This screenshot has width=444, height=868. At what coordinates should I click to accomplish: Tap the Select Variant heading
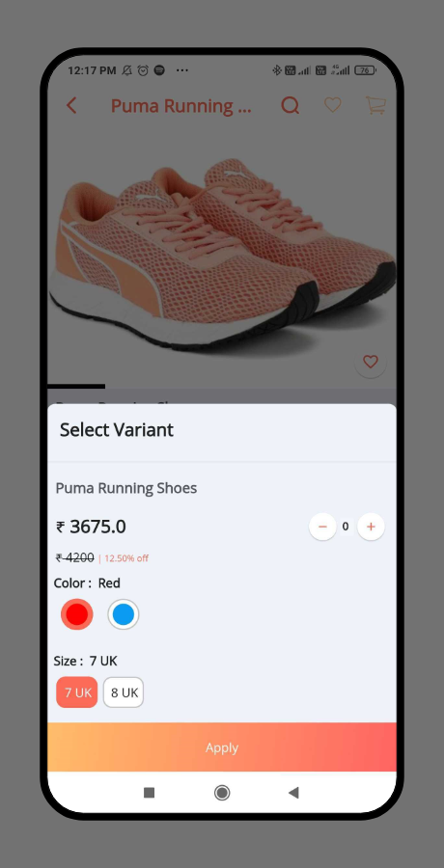[117, 429]
